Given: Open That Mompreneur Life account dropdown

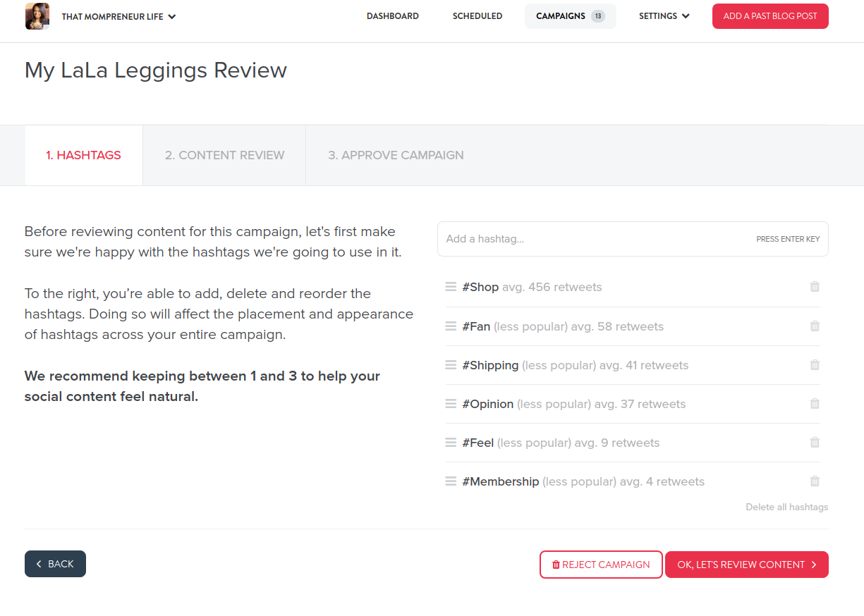Looking at the screenshot, I should click(x=118, y=16).
